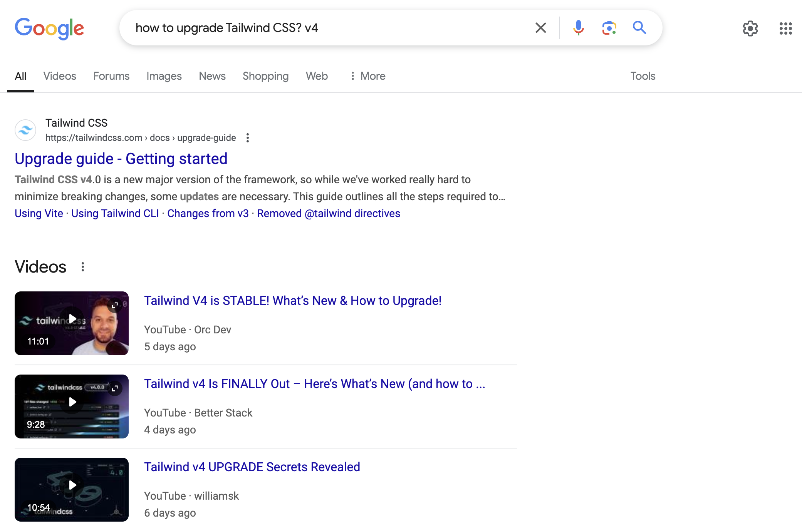The image size is (802, 532).
Task: Play the williamsk video thumbnail
Action: click(72, 490)
